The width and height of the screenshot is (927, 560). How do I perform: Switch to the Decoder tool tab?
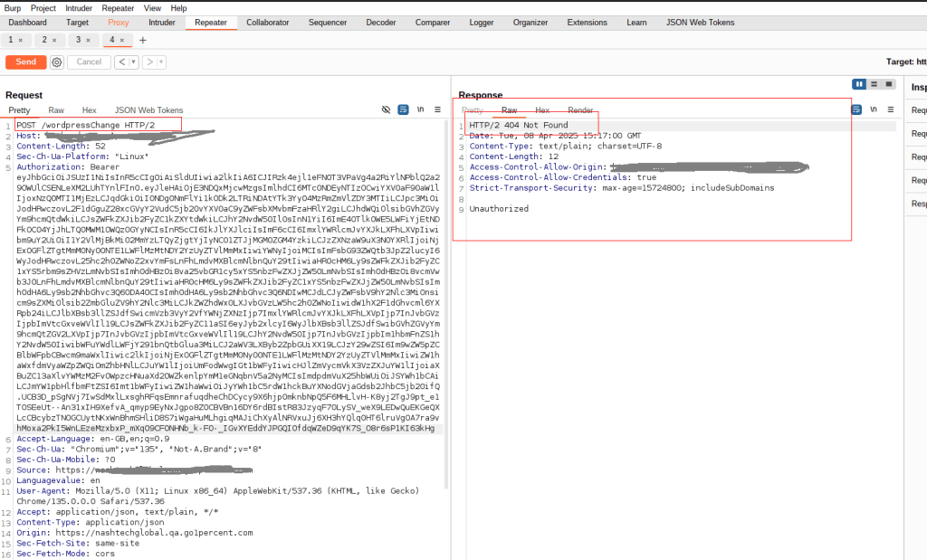[381, 23]
